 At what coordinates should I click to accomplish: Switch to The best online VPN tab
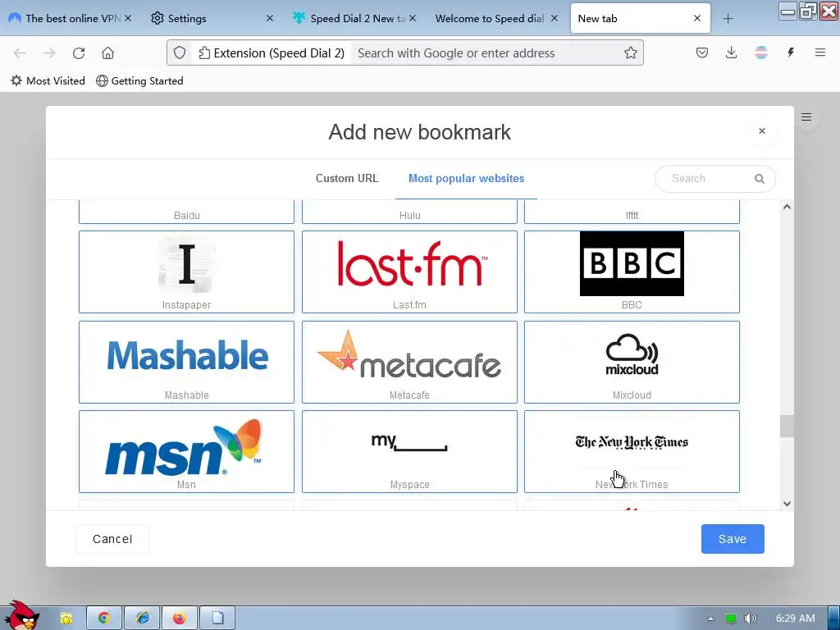70,18
